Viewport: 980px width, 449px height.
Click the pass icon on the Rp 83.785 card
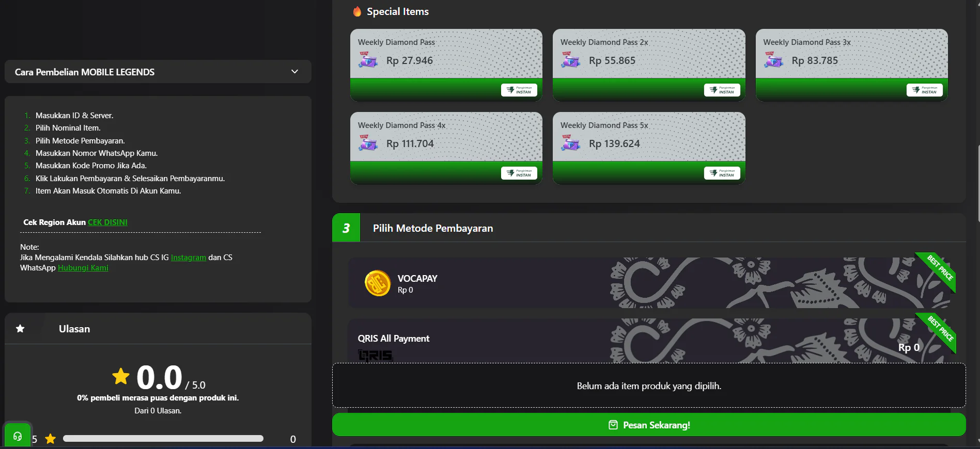[x=774, y=60]
